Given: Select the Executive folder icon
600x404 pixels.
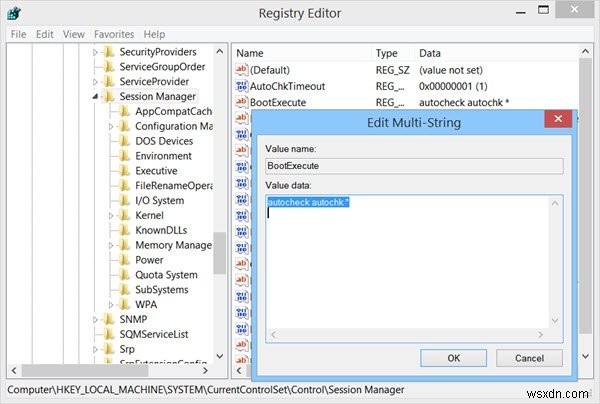Looking at the screenshot, I should [125, 171].
